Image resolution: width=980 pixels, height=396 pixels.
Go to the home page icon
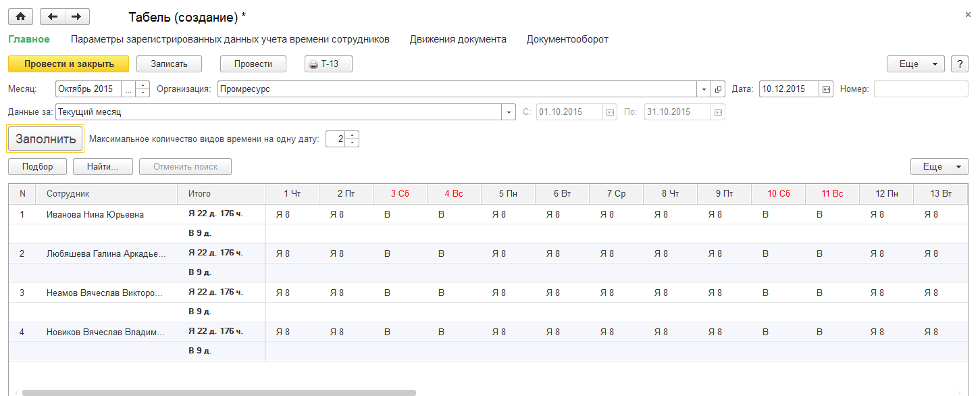pyautogui.click(x=20, y=17)
